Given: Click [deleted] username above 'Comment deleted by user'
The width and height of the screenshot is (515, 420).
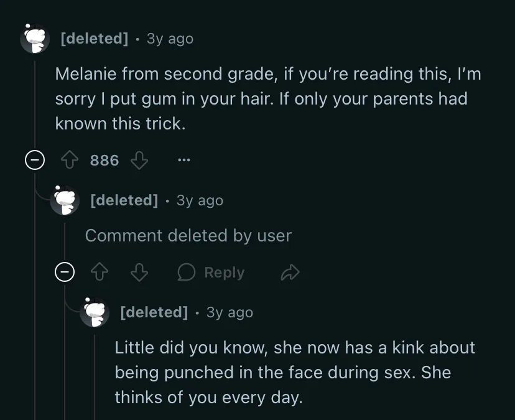Looking at the screenshot, I should 124,200.
